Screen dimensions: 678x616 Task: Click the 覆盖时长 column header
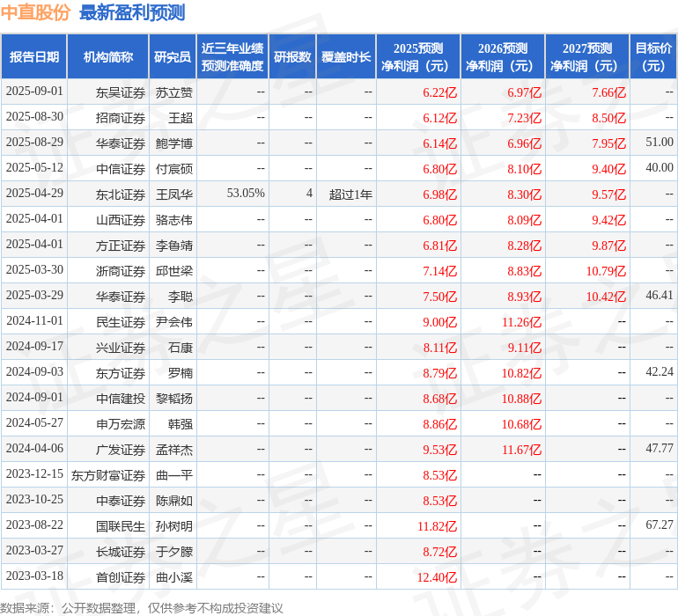346,56
